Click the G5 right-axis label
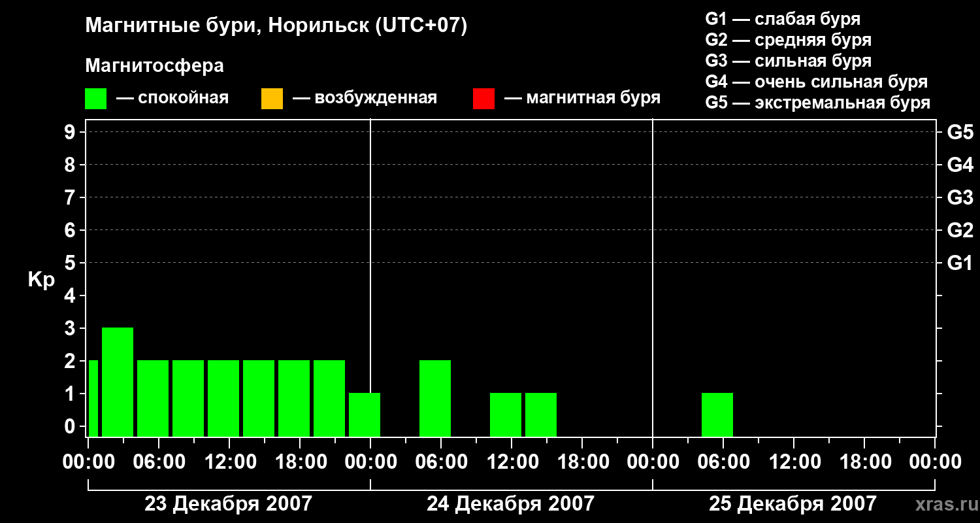The image size is (980, 523). [x=960, y=132]
